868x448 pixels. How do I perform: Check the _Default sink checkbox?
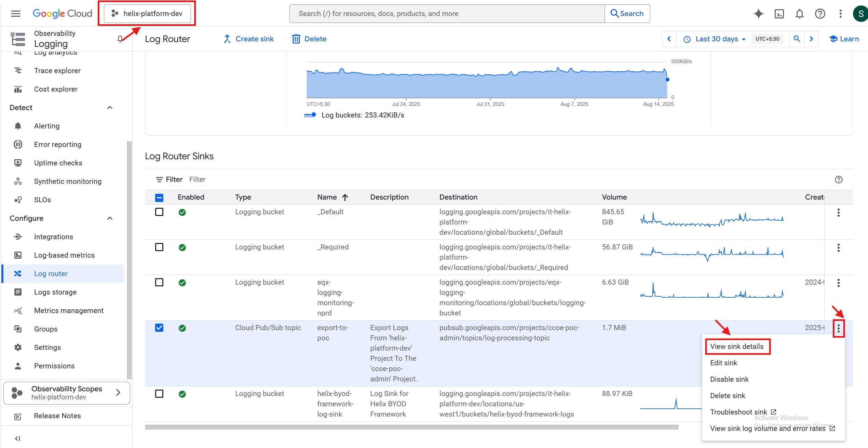(159, 212)
